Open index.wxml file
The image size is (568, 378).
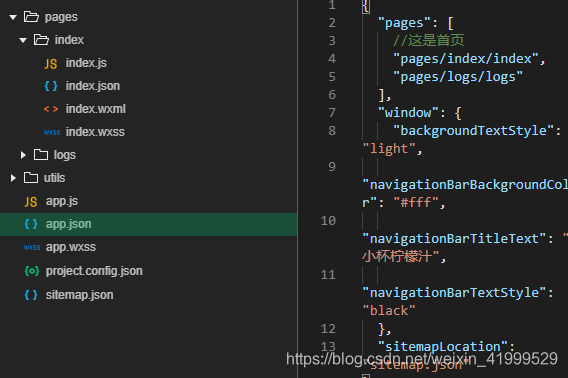96,109
